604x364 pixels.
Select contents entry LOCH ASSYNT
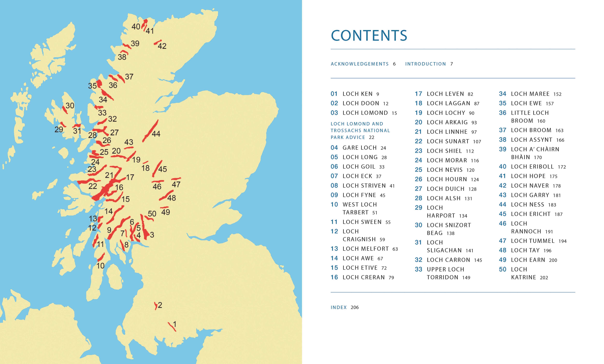pos(532,140)
